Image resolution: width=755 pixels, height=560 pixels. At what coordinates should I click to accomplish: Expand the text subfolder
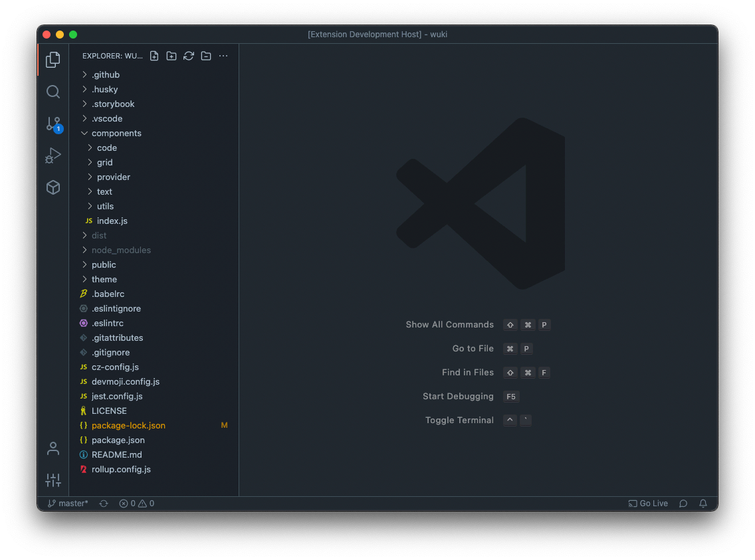pos(154,191)
